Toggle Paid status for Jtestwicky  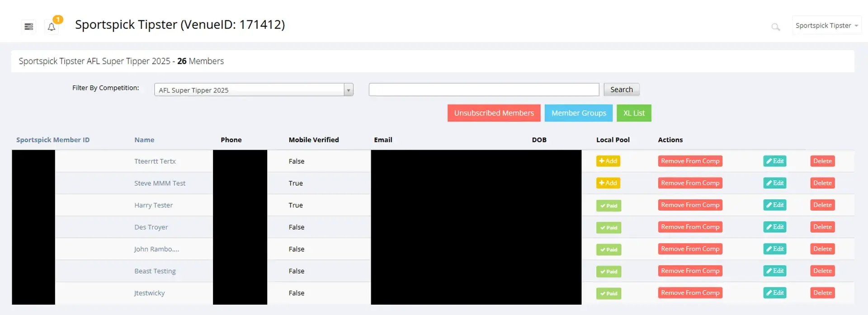[x=609, y=293]
